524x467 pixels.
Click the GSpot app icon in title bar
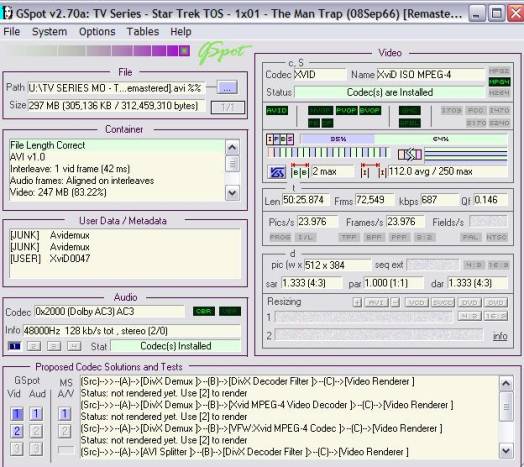click(7, 13)
